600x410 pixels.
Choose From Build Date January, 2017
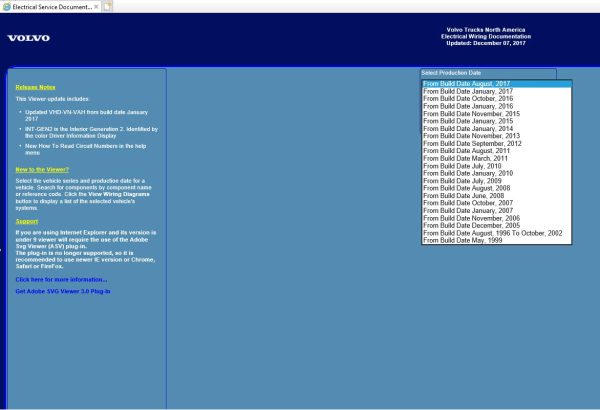click(497, 91)
